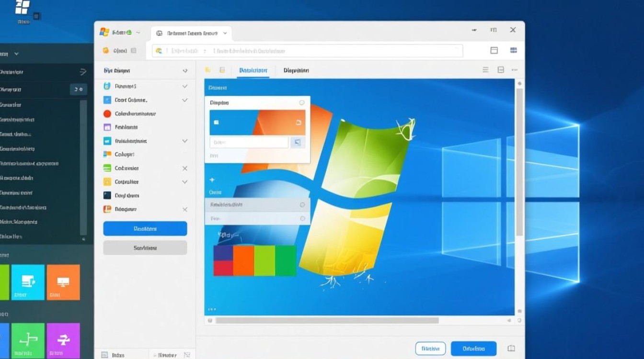644x359 pixels.
Task: Open the dropdown arrow on the window tab
Action: pos(225,34)
